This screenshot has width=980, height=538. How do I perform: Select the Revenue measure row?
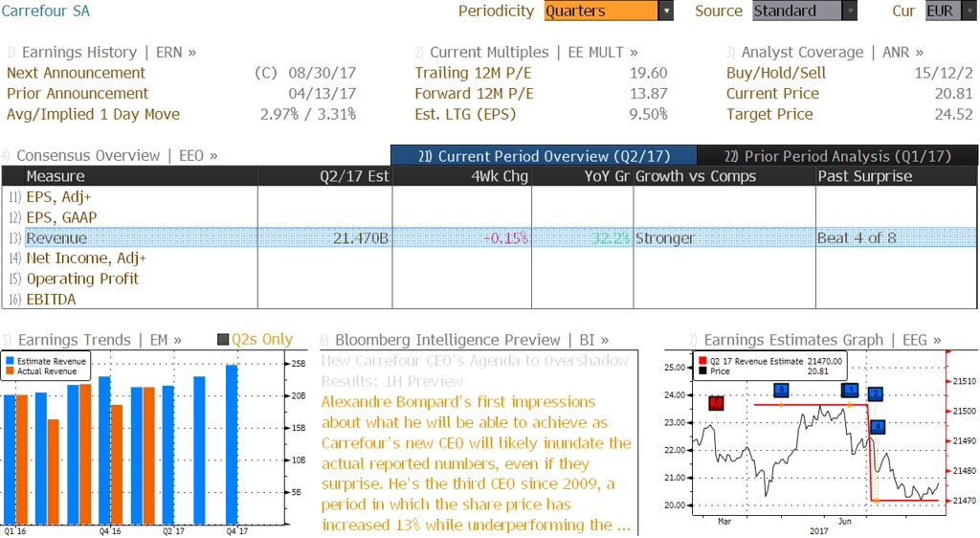[489, 238]
